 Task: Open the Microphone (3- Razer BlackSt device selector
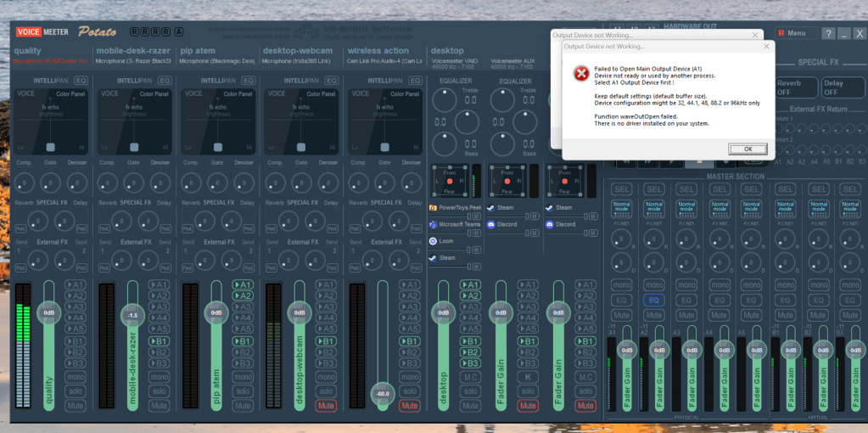(x=133, y=61)
